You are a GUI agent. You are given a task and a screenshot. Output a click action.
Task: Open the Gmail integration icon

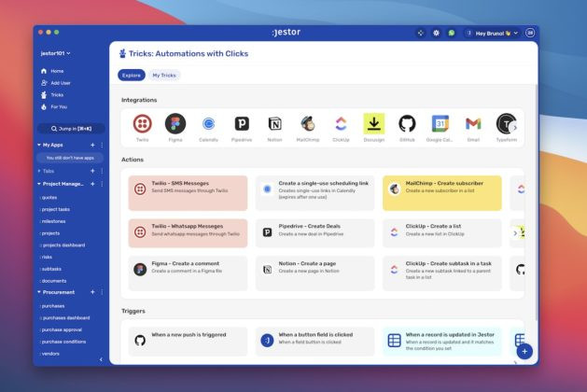tap(473, 124)
